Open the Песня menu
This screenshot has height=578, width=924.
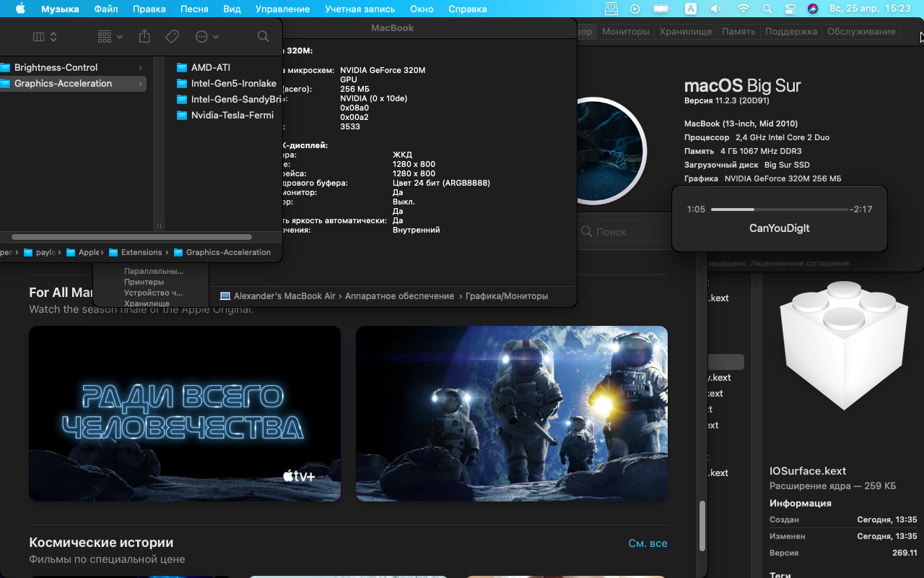(x=193, y=9)
